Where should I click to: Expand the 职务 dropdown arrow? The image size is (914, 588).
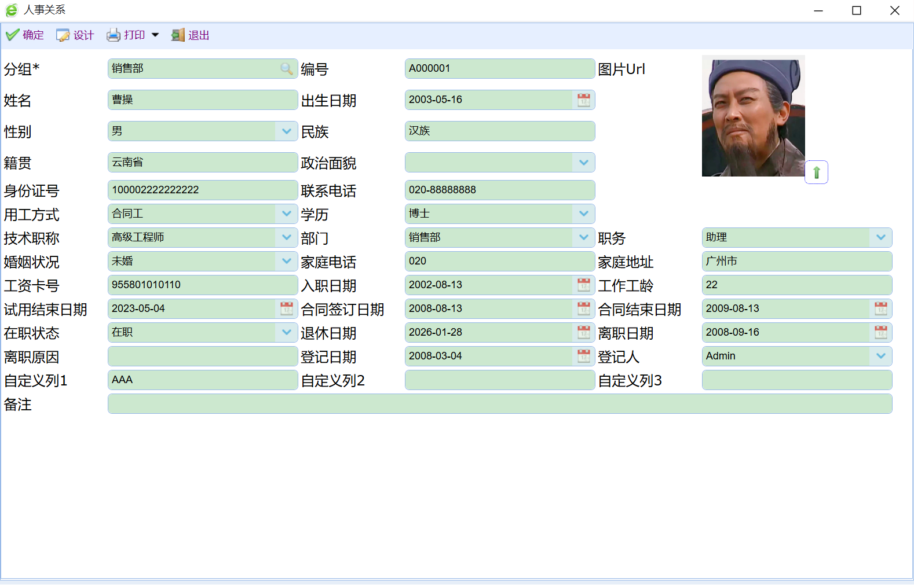pos(880,237)
